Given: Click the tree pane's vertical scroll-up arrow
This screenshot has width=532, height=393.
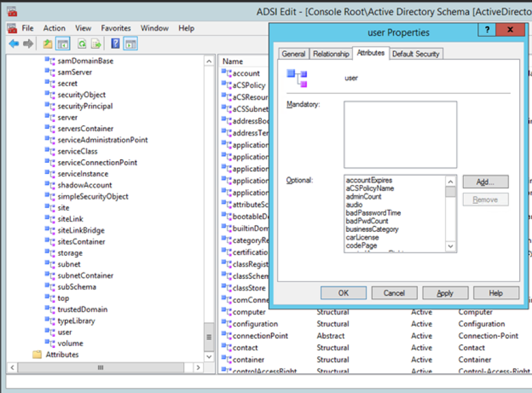Looking at the screenshot, I should click(209, 61).
